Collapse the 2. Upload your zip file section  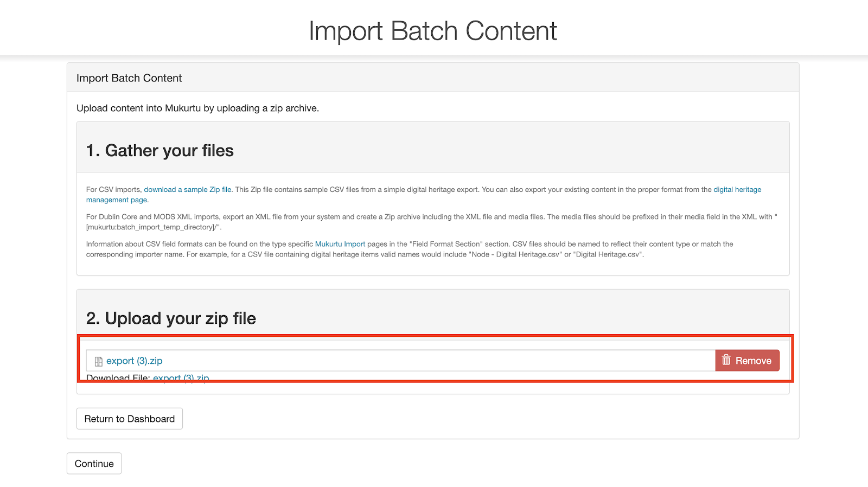[x=171, y=318]
